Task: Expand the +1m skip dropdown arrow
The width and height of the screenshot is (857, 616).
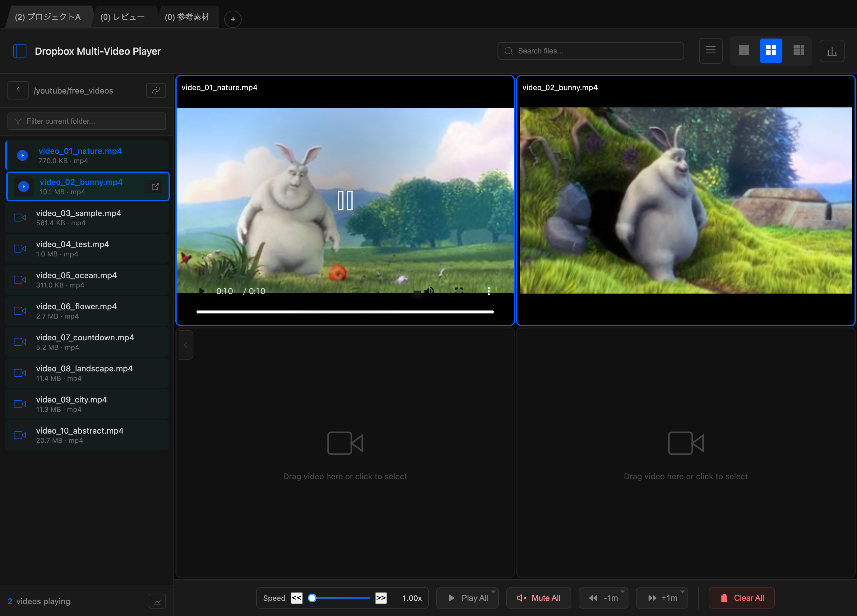Action: [x=683, y=592]
